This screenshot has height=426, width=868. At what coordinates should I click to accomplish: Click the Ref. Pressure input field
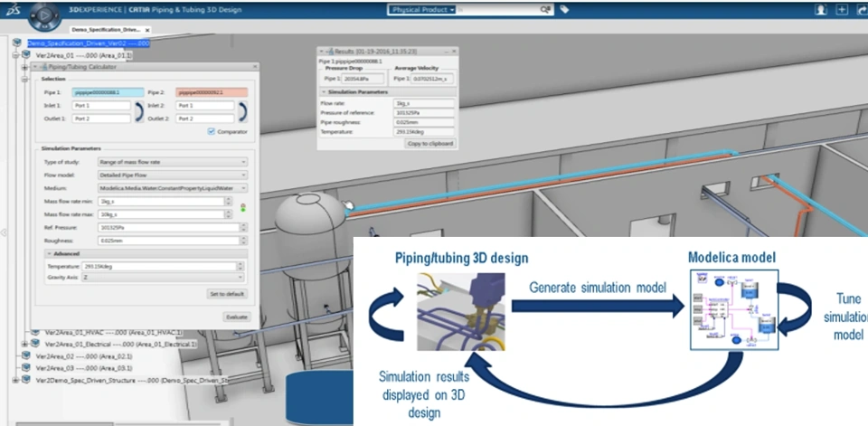[168, 228]
